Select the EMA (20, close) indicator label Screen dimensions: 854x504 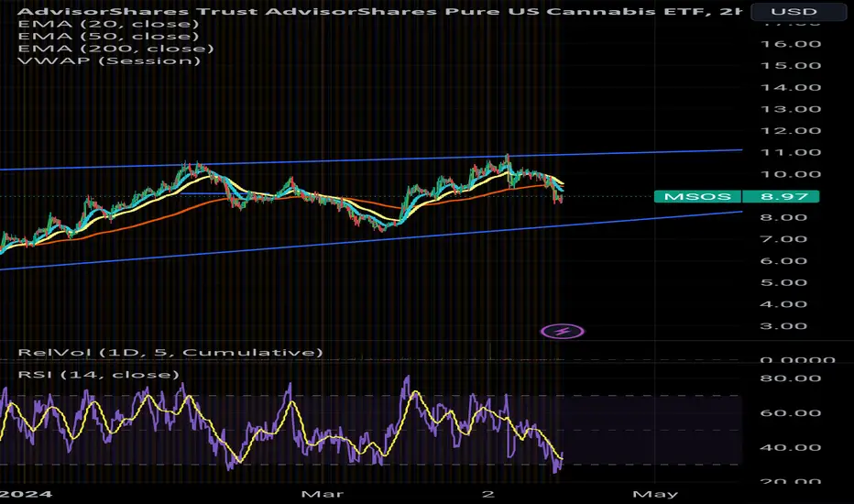tap(108, 24)
